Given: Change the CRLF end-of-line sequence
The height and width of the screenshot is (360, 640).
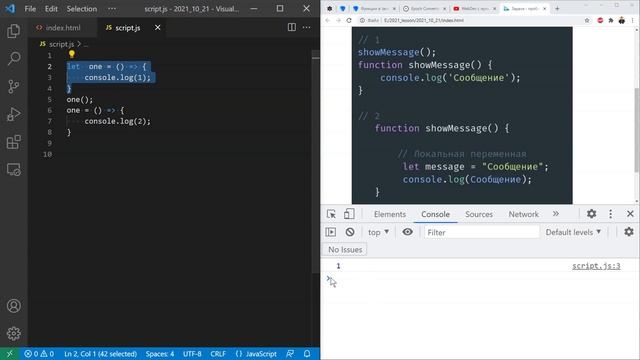Looking at the screenshot, I should 218,354.
